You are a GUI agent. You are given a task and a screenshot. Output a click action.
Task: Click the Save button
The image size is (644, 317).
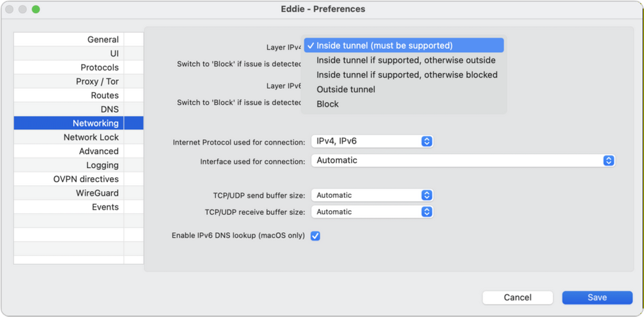(597, 297)
